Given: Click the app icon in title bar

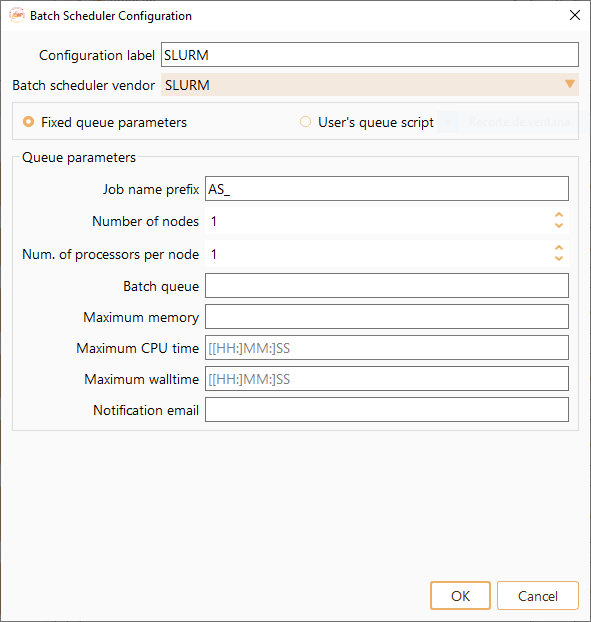Looking at the screenshot, I should pyautogui.click(x=17, y=15).
